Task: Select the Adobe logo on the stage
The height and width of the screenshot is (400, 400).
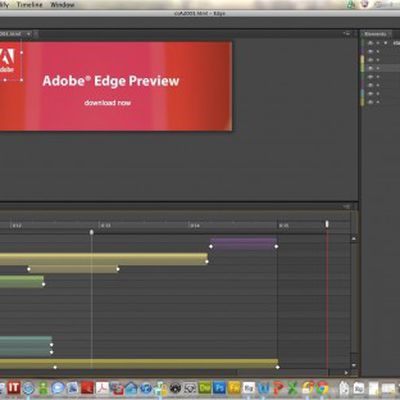Action: coord(7,60)
